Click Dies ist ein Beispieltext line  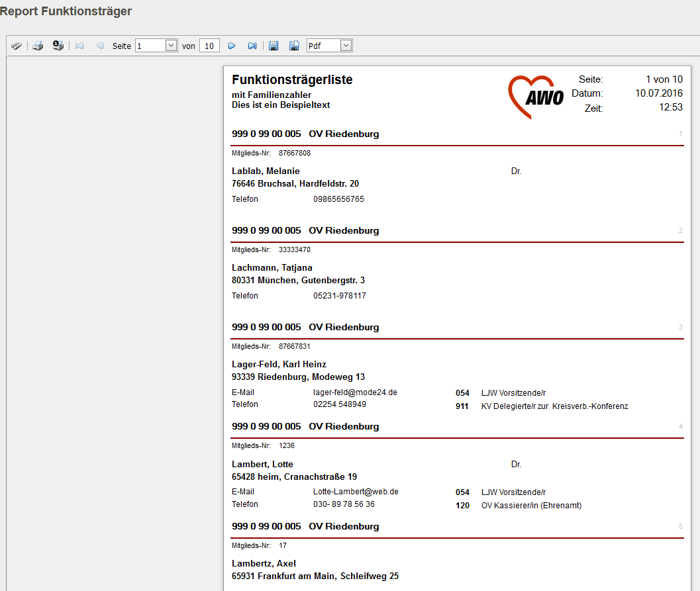tap(281, 105)
